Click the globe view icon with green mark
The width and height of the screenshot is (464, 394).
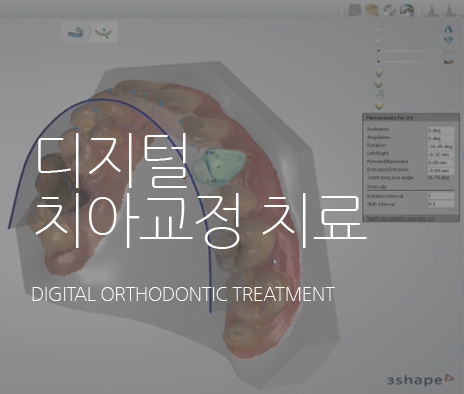tap(407, 10)
